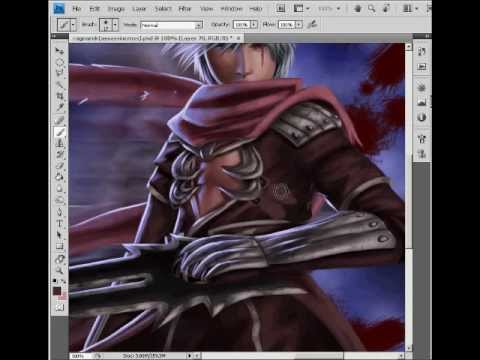
Task: Select the History Brush tool
Action: (x=59, y=155)
